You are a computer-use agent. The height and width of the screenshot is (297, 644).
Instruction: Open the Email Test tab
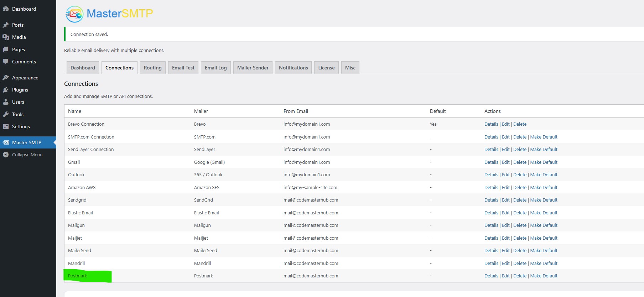pyautogui.click(x=183, y=68)
